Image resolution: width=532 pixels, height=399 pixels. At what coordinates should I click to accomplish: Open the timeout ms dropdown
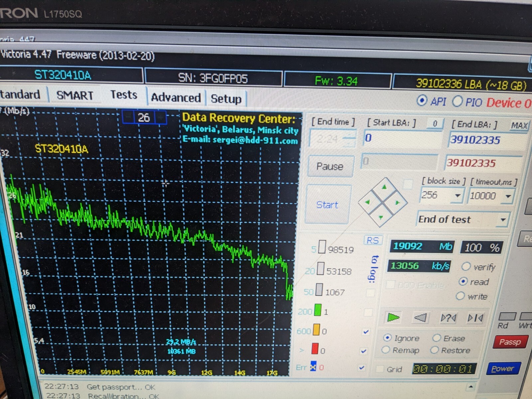point(508,196)
